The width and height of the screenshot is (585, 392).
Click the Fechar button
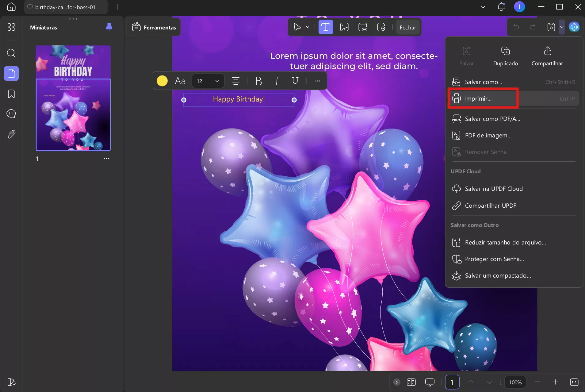pyautogui.click(x=408, y=27)
